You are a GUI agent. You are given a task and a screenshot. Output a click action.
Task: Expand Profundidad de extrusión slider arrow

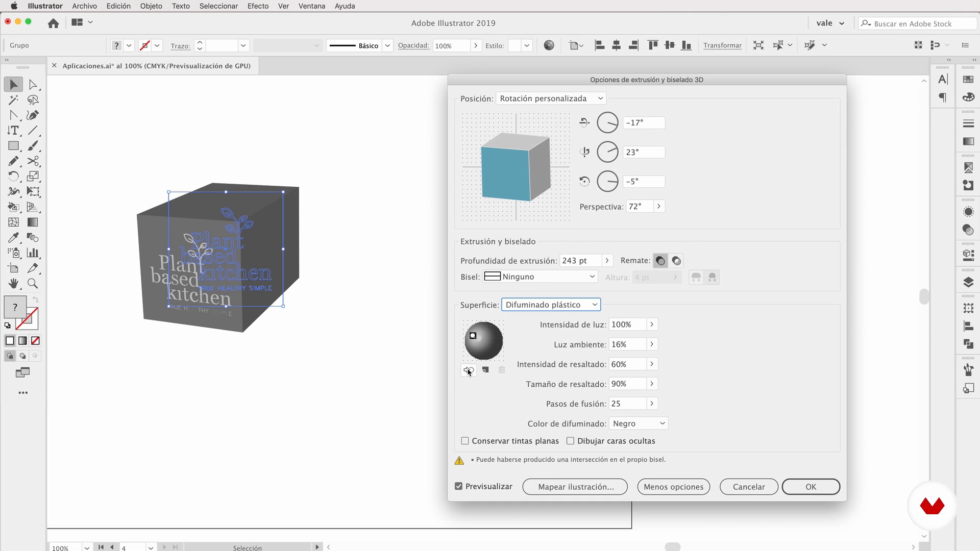[x=607, y=260]
